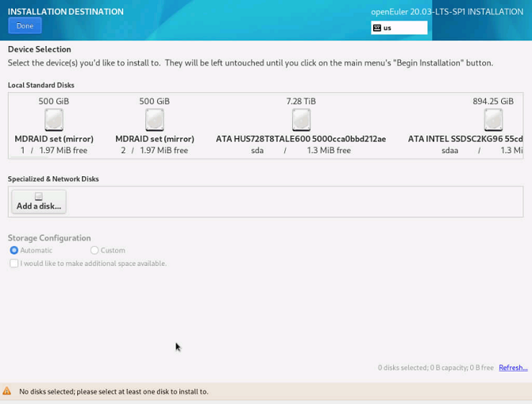Click the warning triangle icon in bottom bar

pyautogui.click(x=7, y=391)
